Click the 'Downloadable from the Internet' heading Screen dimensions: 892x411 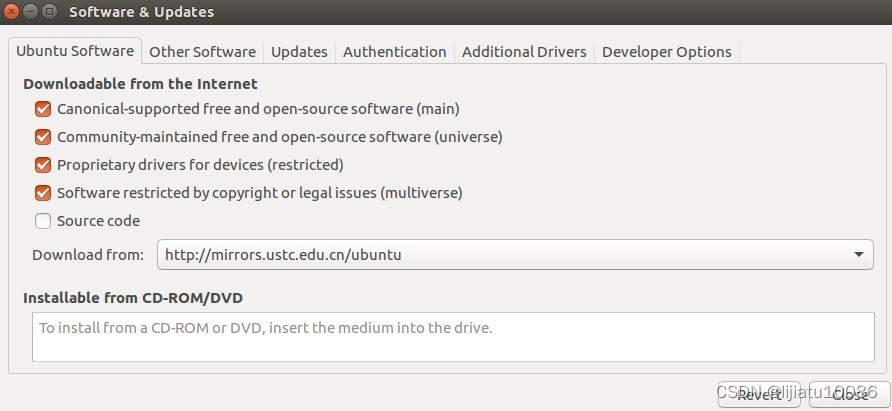(141, 84)
